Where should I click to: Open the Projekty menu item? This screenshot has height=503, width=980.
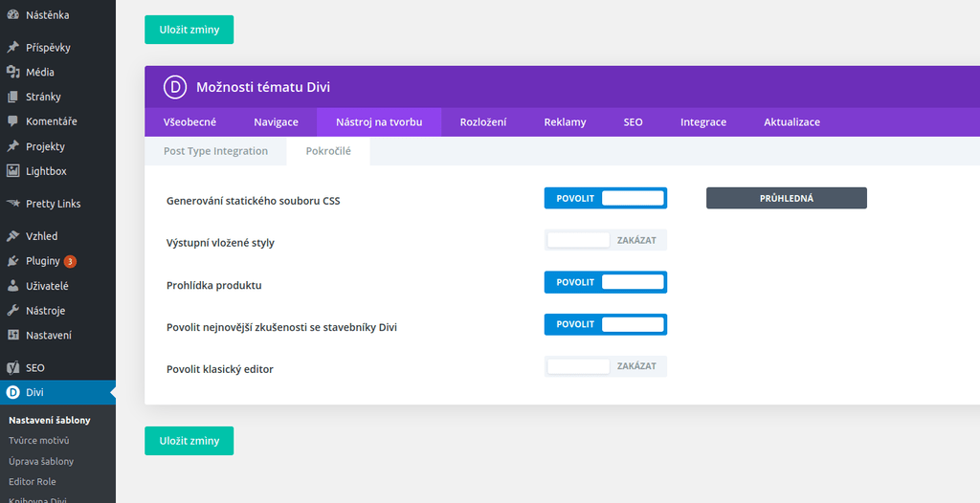click(57, 146)
